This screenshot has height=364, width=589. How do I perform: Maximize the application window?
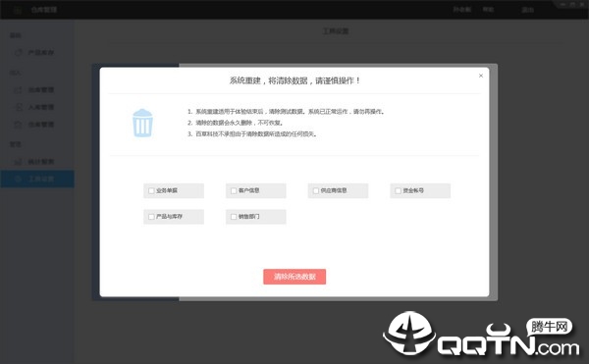pos(572,4)
